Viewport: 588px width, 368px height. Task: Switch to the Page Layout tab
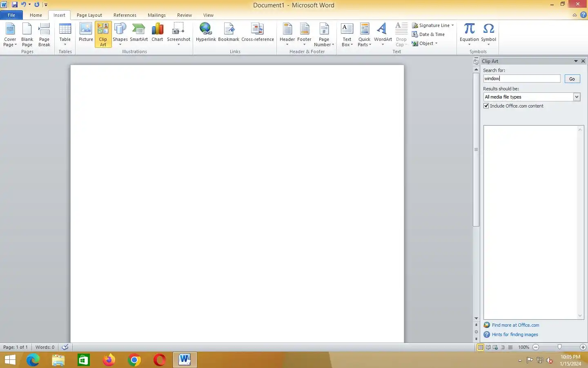89,15
